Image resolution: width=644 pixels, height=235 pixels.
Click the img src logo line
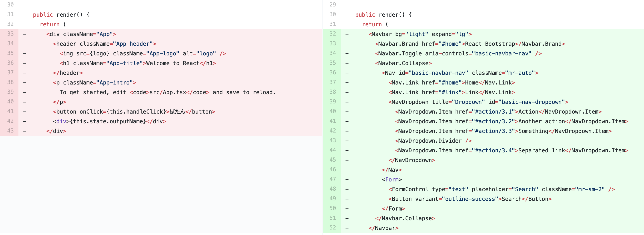pyautogui.click(x=142, y=54)
